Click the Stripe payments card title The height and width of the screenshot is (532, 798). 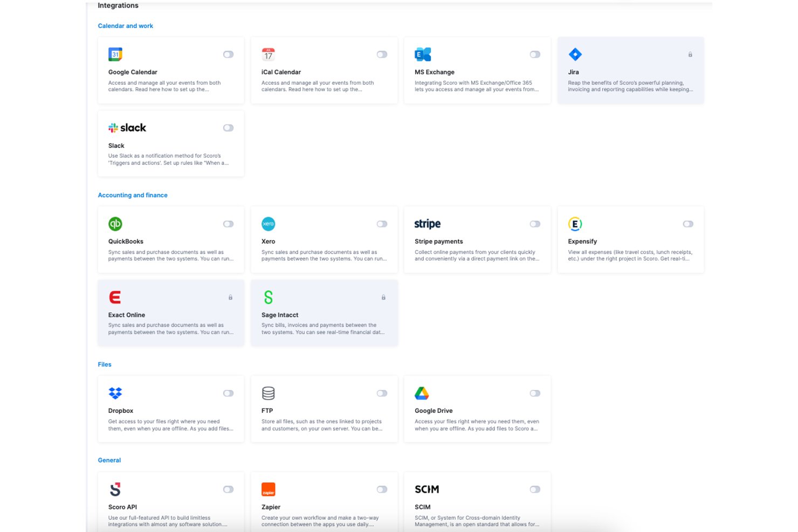point(439,241)
